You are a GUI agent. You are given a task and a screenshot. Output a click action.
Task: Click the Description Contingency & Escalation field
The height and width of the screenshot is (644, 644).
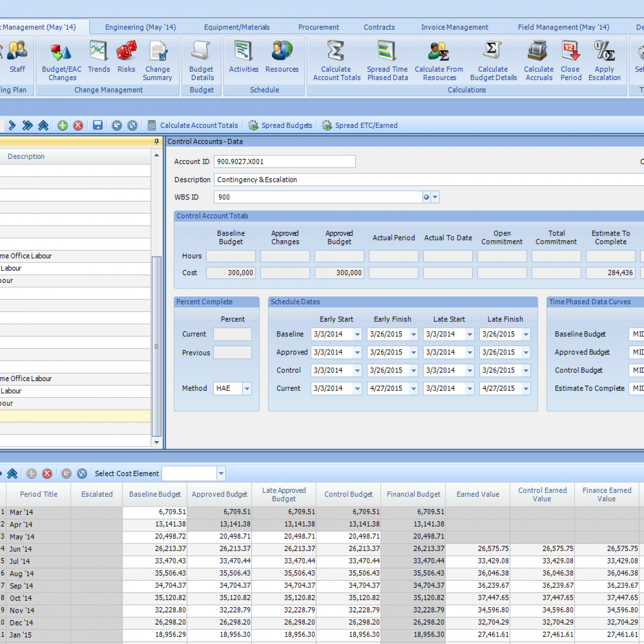(x=429, y=180)
